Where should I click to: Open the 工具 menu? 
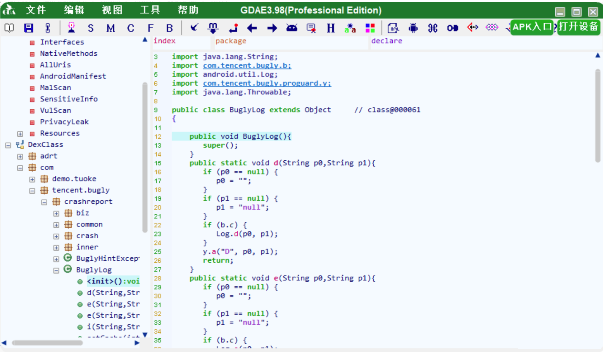pos(150,10)
